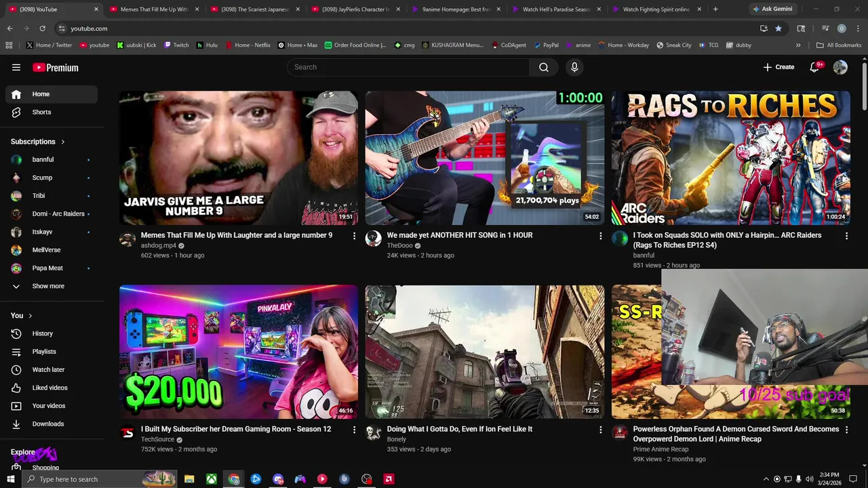Switch to the JayPierlis Character tab
This screenshot has width=868, height=488.
[x=356, y=9]
